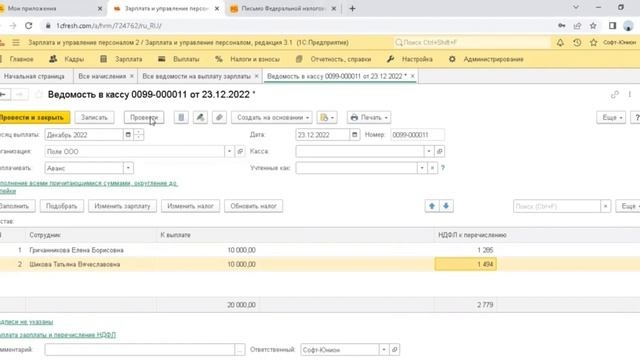640x360 pixels.
Task: Open Отчетность, справки section
Action: tap(333, 59)
